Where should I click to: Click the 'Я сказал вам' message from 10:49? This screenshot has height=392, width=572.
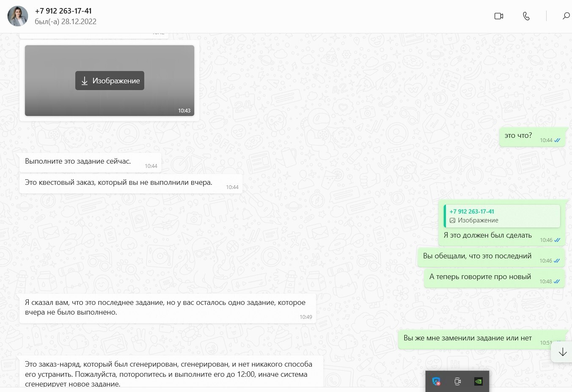[x=165, y=307]
